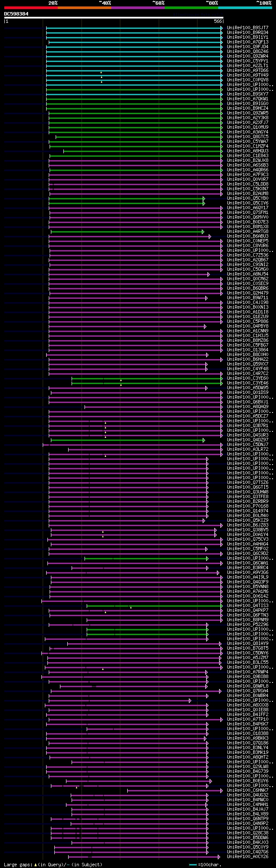This screenshot has height=868, width=276.
Task: Open hit UniRef100_B9SJT7
Action: 248,28
